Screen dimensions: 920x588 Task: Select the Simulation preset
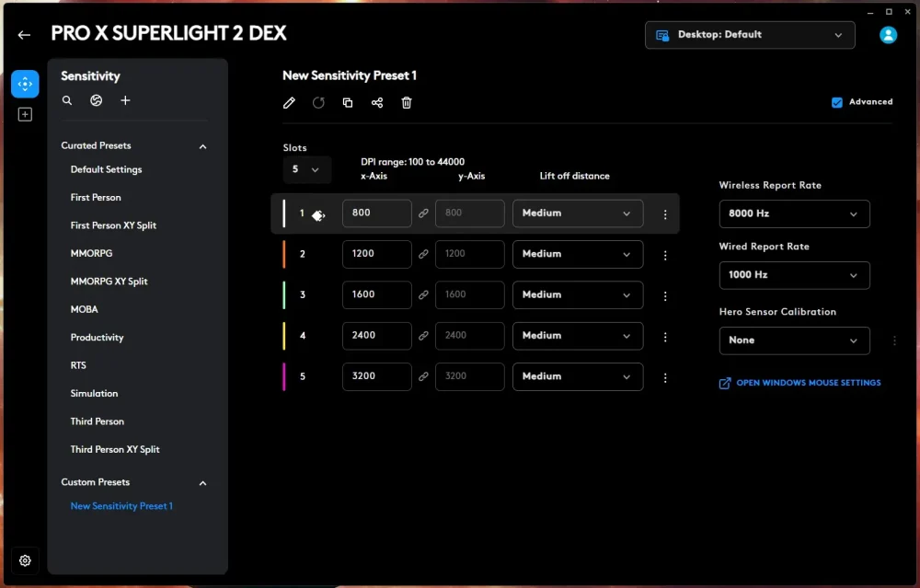tap(94, 393)
